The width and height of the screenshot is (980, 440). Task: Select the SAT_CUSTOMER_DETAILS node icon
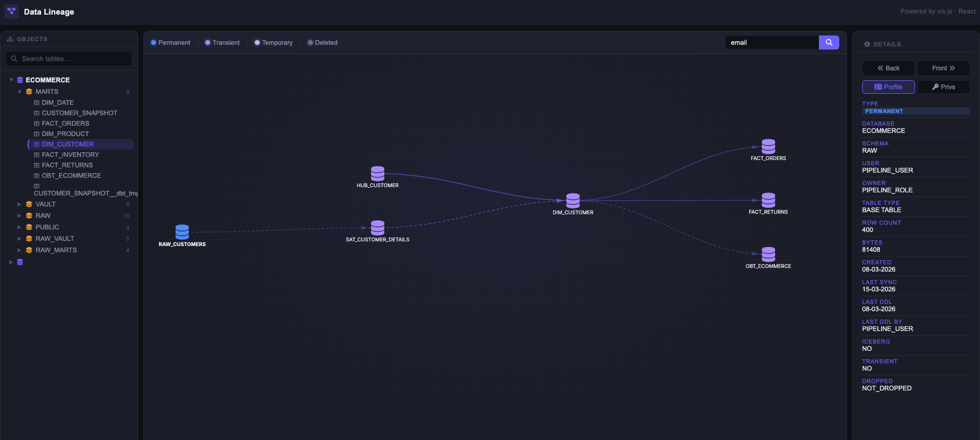(x=377, y=228)
